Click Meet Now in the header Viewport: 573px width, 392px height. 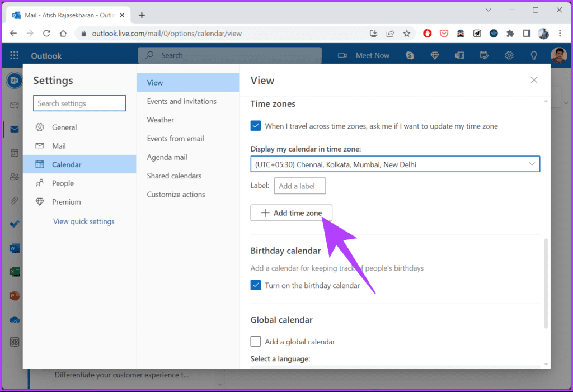tap(372, 55)
